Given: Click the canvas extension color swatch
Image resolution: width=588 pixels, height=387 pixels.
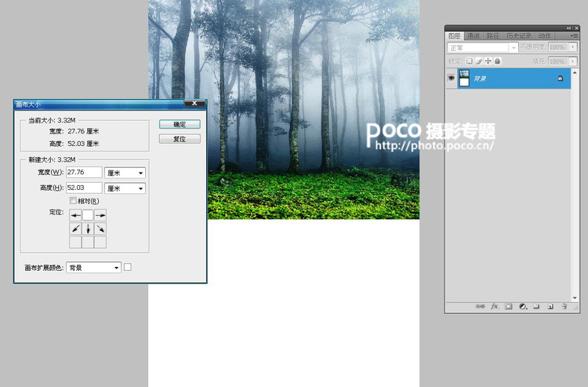Looking at the screenshot, I should (x=128, y=267).
